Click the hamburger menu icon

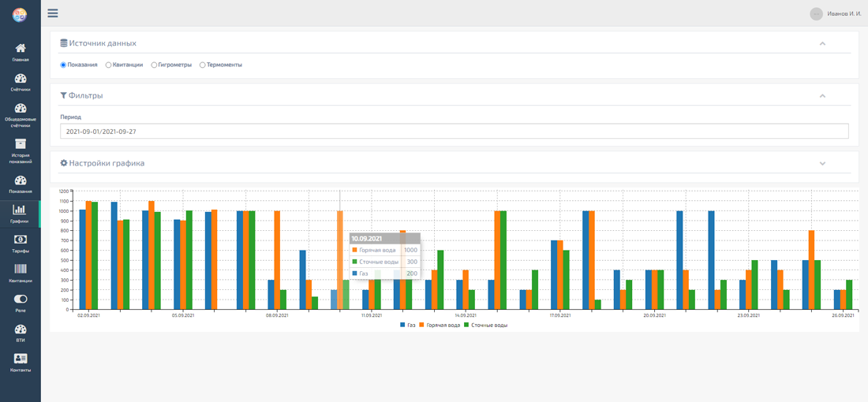pyautogui.click(x=53, y=13)
